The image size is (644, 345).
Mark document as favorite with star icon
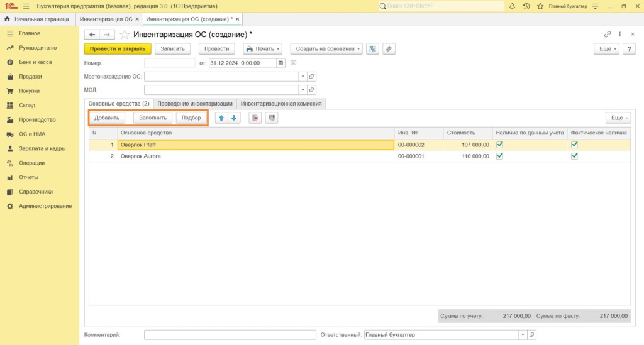pyautogui.click(x=125, y=35)
